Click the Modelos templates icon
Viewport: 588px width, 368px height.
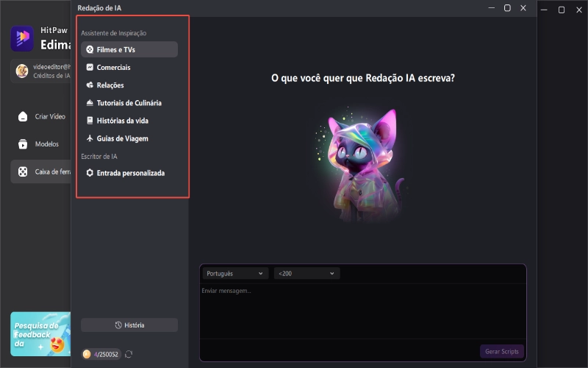[x=23, y=144]
